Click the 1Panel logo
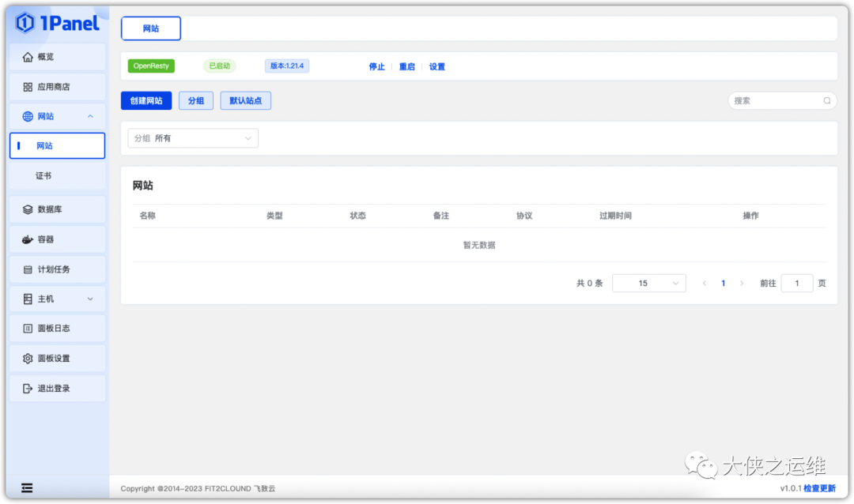 tap(57, 23)
